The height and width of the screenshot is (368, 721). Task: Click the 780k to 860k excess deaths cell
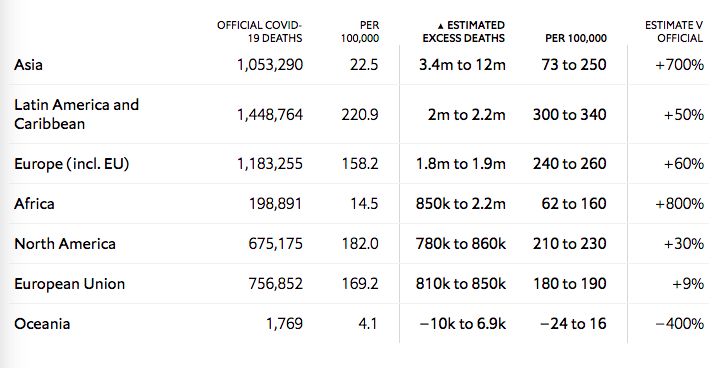(461, 243)
